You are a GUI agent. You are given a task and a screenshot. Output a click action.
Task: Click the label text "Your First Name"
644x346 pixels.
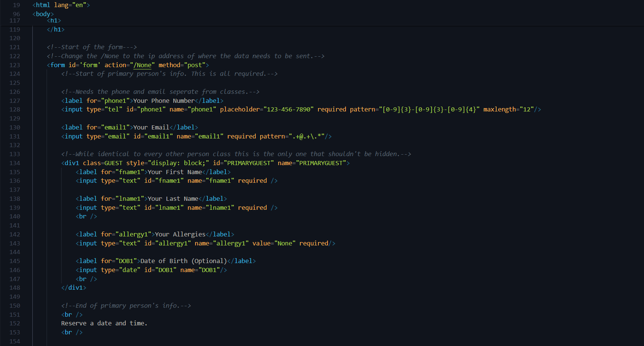click(175, 172)
